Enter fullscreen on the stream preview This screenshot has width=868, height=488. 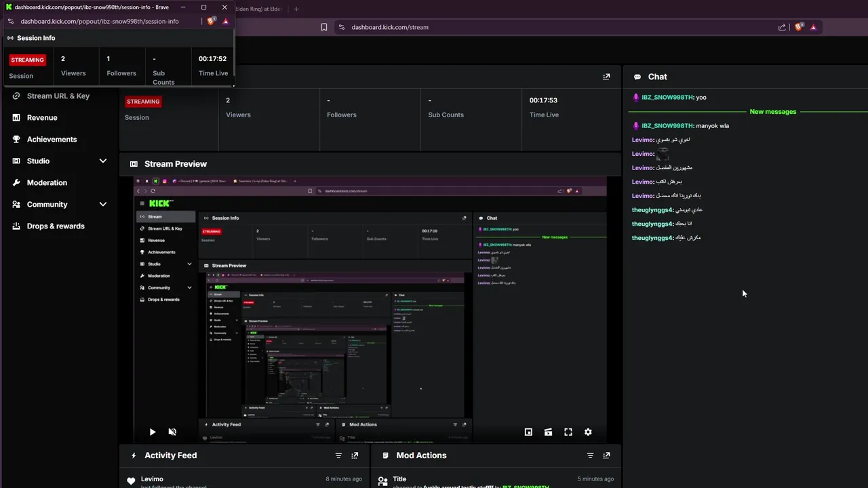568,432
